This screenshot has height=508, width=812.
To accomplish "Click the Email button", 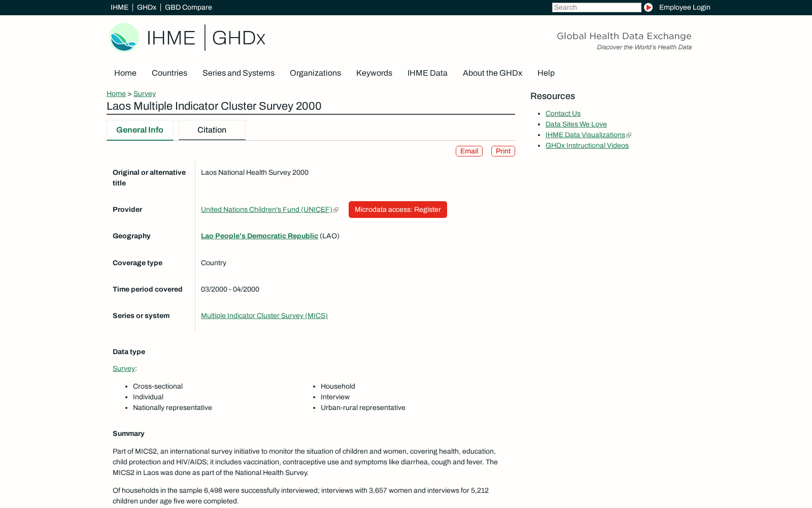I will 469,151.
